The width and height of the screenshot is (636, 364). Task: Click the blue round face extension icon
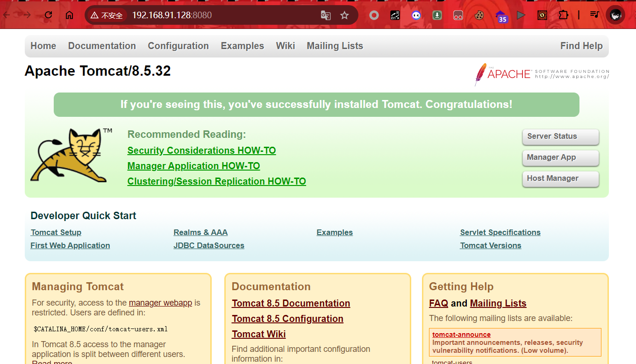416,15
